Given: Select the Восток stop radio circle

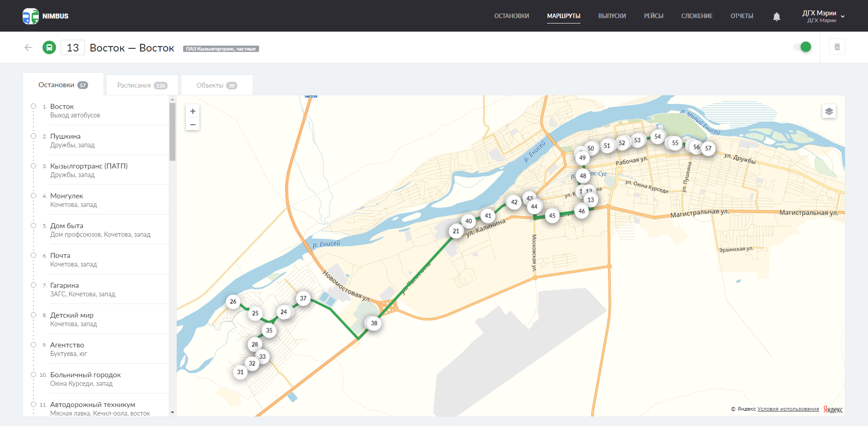Looking at the screenshot, I should 33,107.
